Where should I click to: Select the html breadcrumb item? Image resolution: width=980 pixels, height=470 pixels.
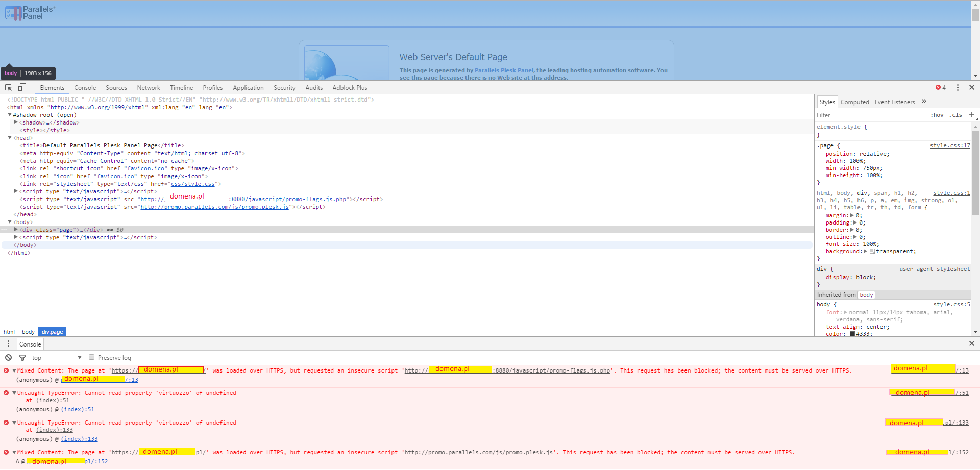point(9,332)
